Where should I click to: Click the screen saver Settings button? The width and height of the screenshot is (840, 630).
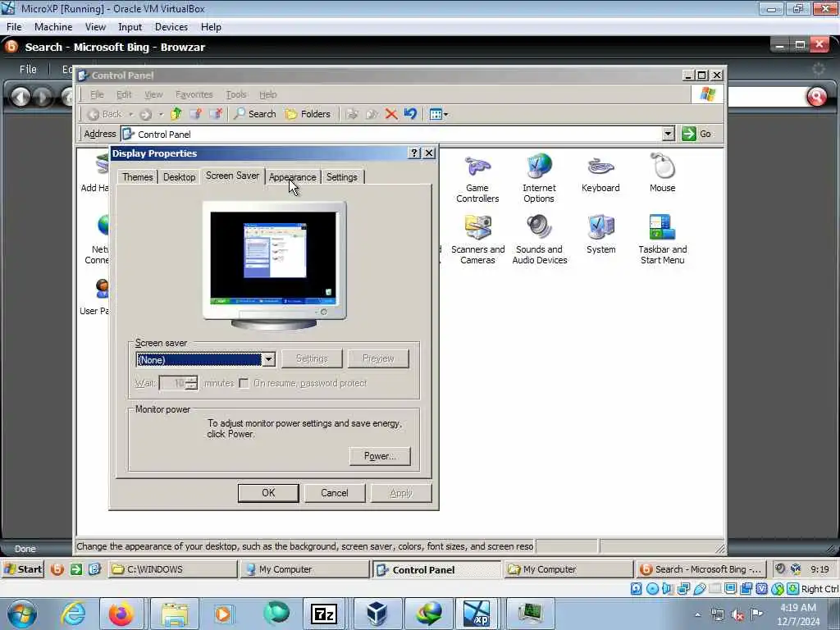[x=312, y=358]
